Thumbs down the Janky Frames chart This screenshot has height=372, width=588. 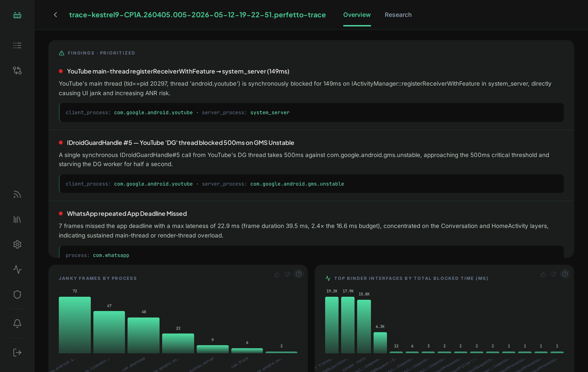[288, 274]
